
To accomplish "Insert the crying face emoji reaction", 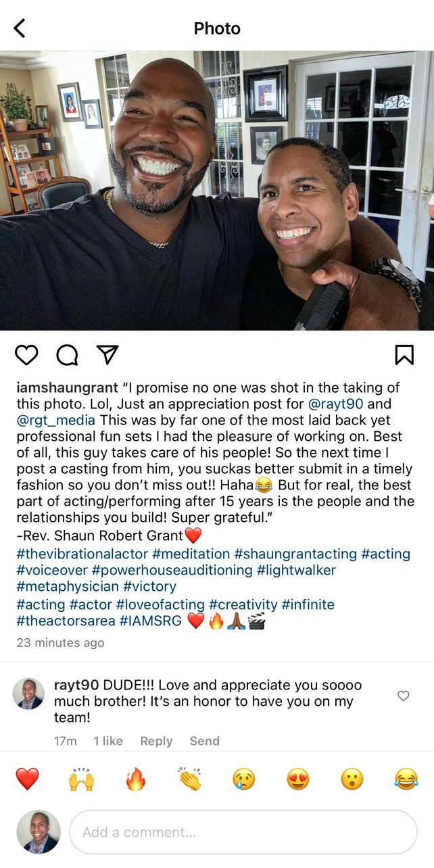I will (x=244, y=779).
